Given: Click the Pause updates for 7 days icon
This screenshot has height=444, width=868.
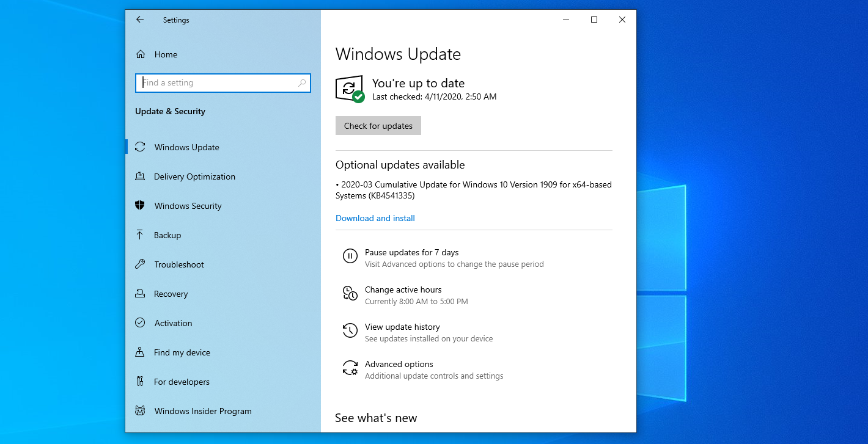Looking at the screenshot, I should point(350,256).
